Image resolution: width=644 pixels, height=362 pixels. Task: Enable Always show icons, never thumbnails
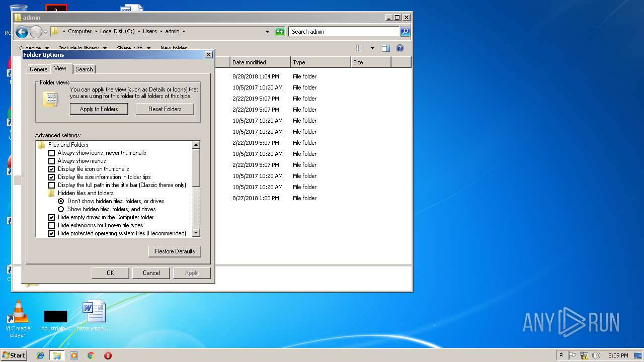tap(51, 153)
